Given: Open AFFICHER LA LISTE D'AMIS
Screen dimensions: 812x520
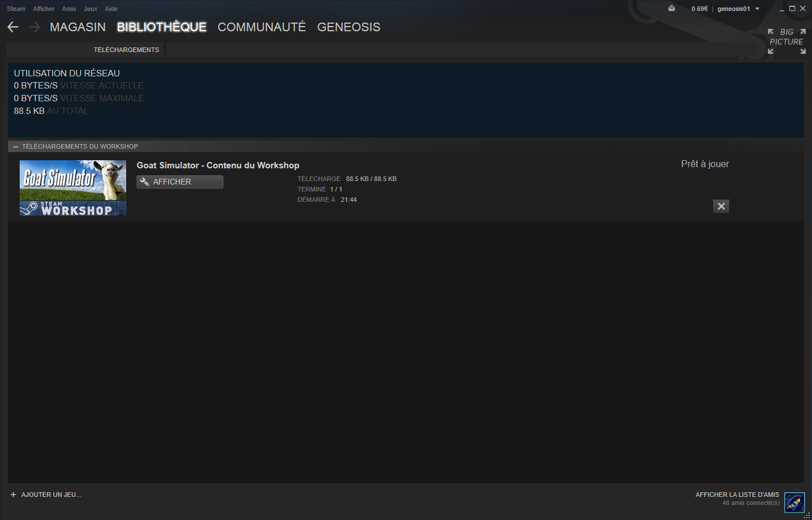Looking at the screenshot, I should tap(737, 495).
